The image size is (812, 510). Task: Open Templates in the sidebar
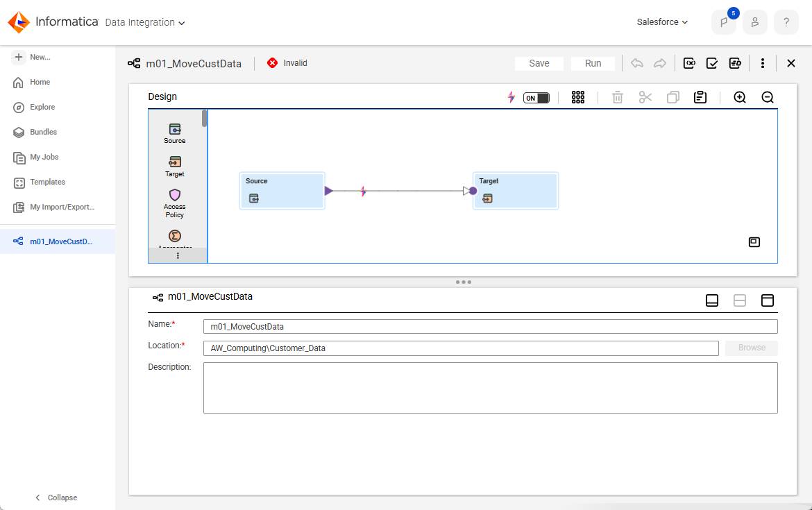[x=40, y=182]
